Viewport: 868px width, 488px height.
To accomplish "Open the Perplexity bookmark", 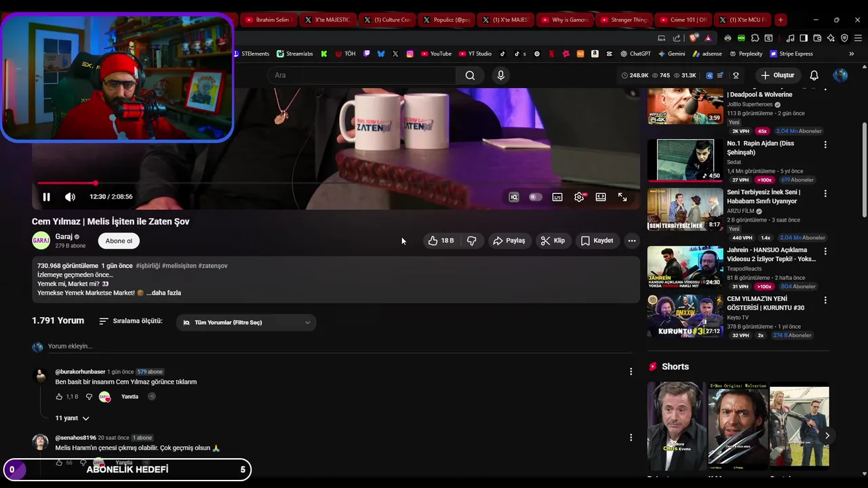I will click(746, 54).
